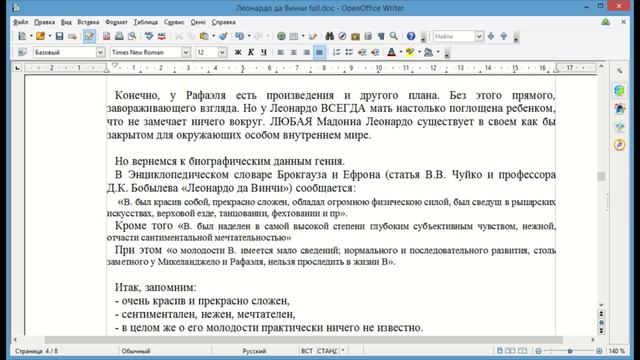Image resolution: width=640 pixels, height=360 pixels.
Task: Toggle Bold formatting Ж
Action: tap(238, 52)
